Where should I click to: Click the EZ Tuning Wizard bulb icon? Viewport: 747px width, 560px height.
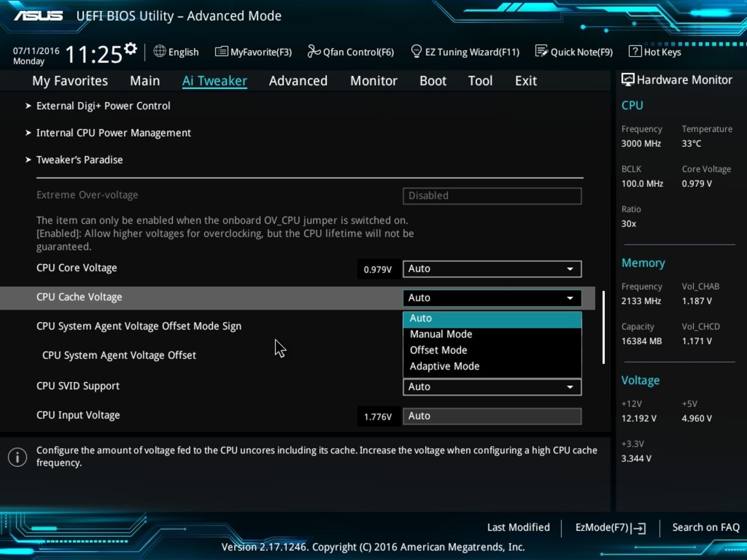click(416, 51)
